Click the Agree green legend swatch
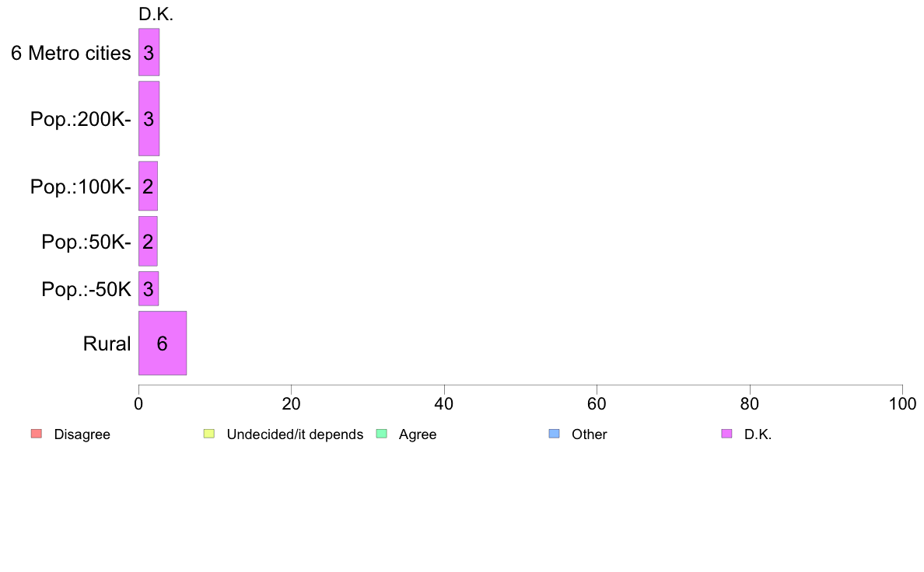This screenshot has width=924, height=572. pos(381,434)
